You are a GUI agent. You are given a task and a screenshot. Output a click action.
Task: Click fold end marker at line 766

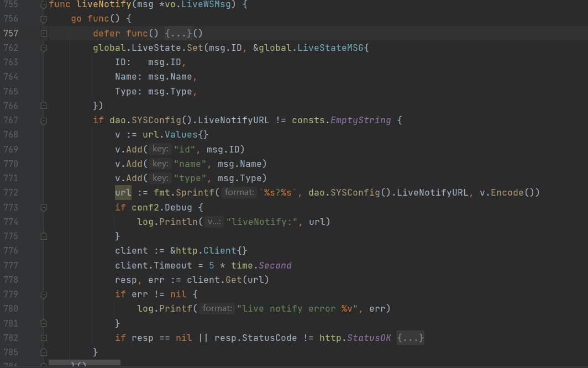click(x=44, y=106)
